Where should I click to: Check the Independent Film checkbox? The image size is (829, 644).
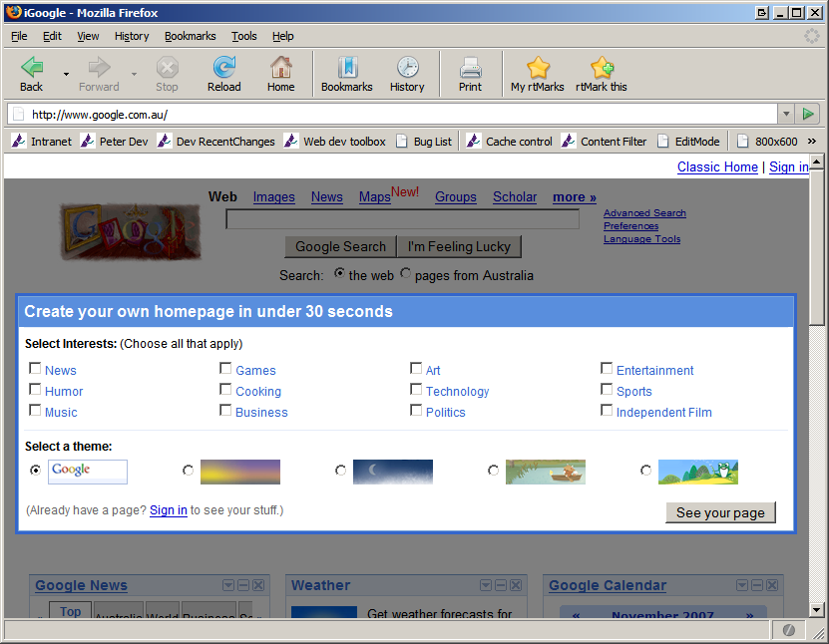click(607, 411)
